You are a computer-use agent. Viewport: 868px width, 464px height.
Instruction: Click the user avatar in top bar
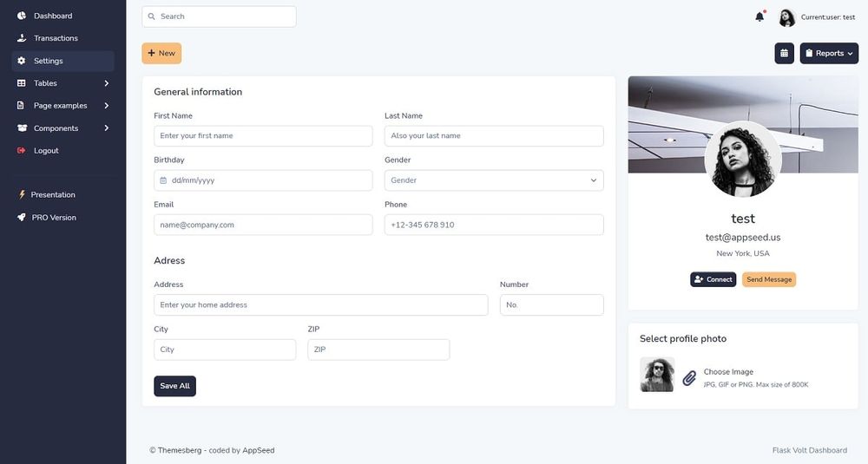coord(786,17)
